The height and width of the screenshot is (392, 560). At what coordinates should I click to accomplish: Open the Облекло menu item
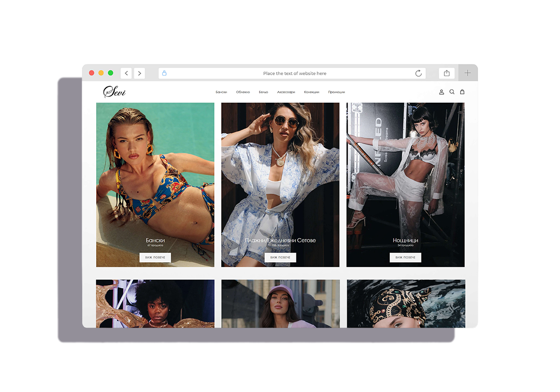coord(243,92)
